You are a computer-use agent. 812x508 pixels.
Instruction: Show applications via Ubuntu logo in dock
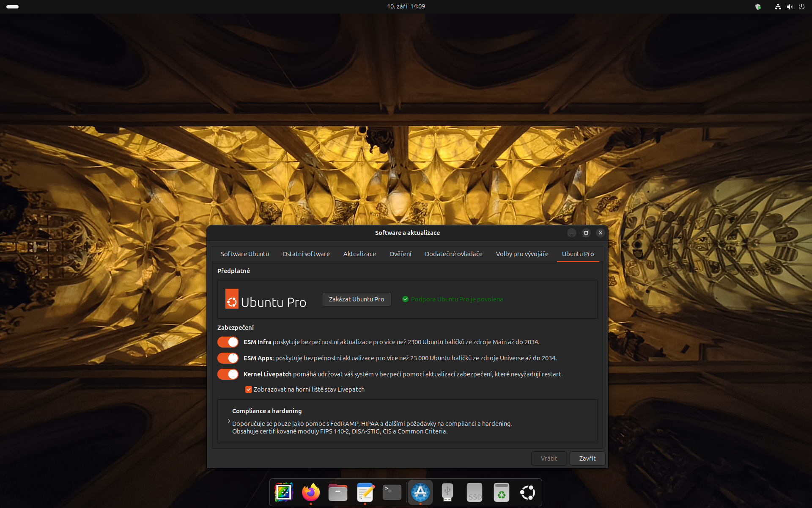(528, 492)
